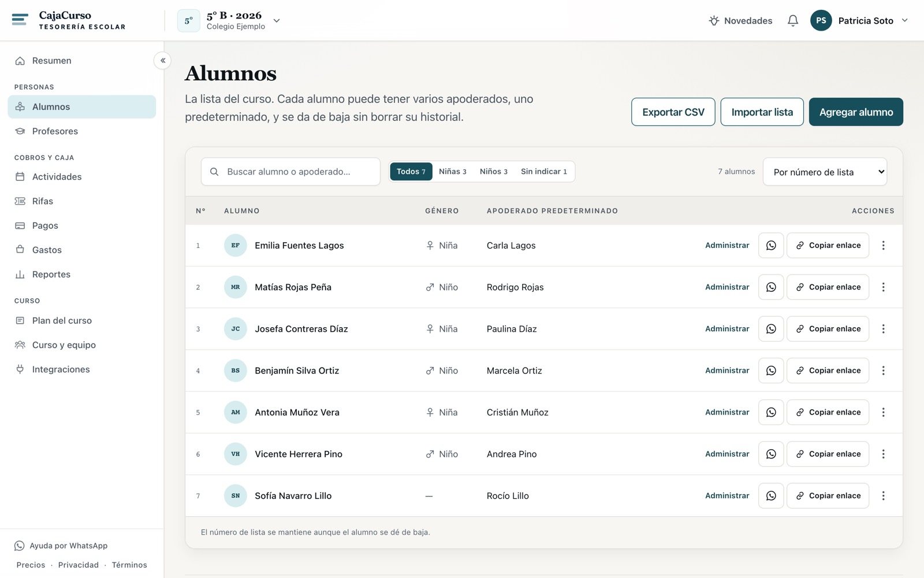The image size is (924, 578).
Task: Click Agregar alumno button
Action: (x=856, y=112)
